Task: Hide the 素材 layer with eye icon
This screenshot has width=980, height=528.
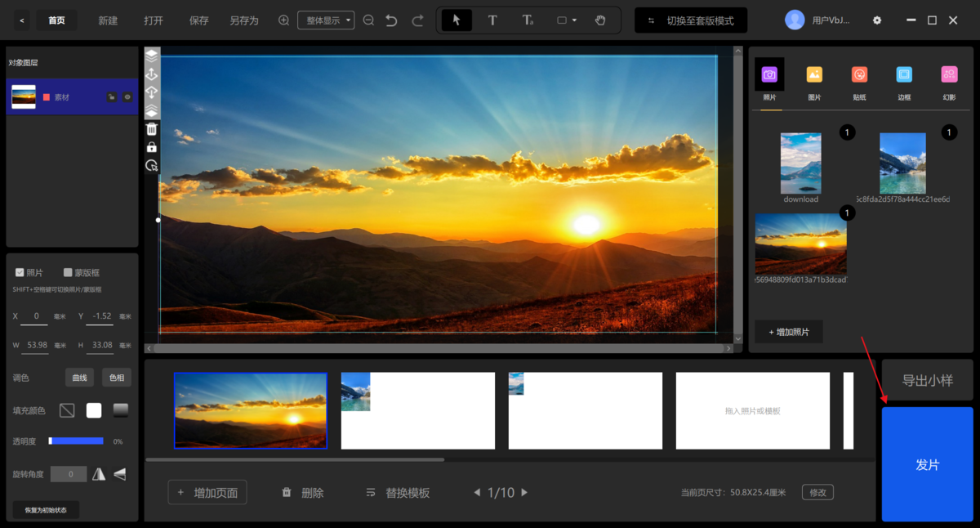Action: (127, 97)
